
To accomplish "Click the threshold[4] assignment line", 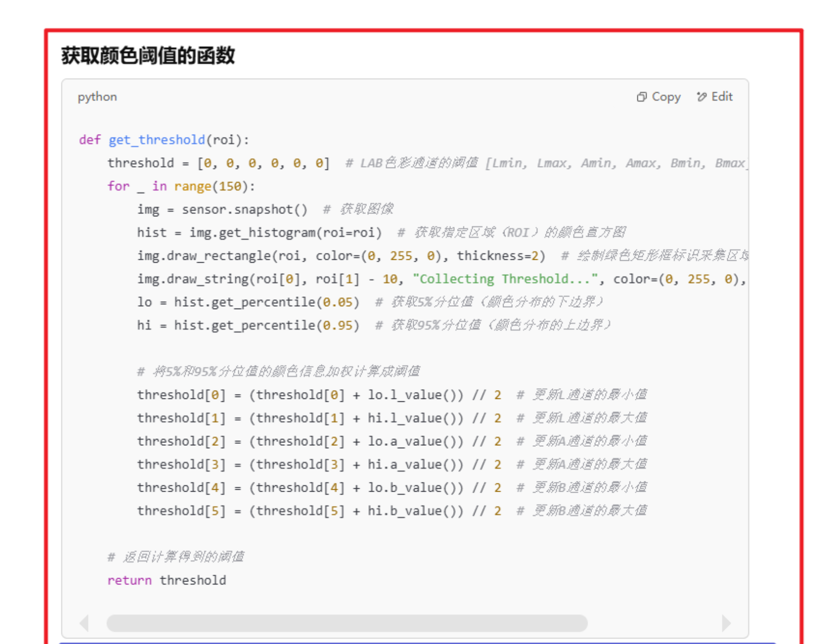I will pos(392,488).
